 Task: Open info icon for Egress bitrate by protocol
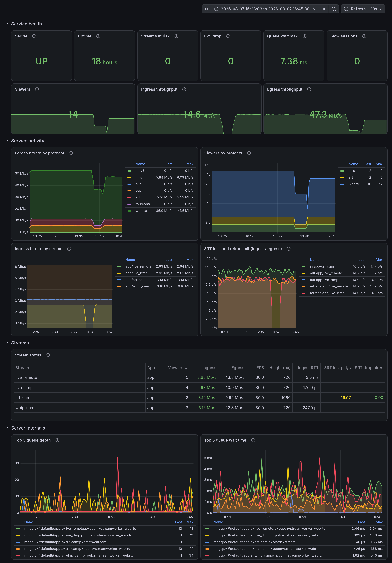71,153
